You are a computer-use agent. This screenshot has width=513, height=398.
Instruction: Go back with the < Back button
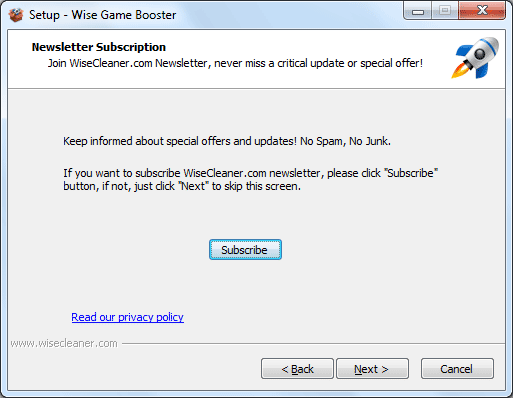point(297,369)
